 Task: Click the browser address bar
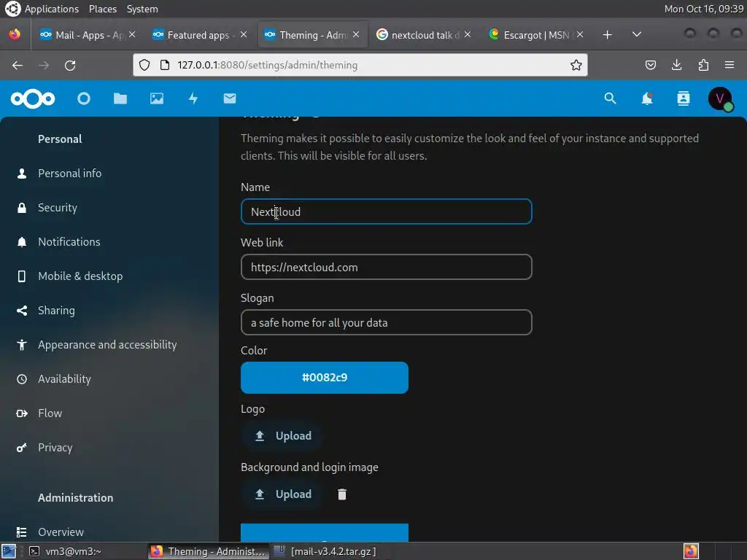tap(362, 65)
